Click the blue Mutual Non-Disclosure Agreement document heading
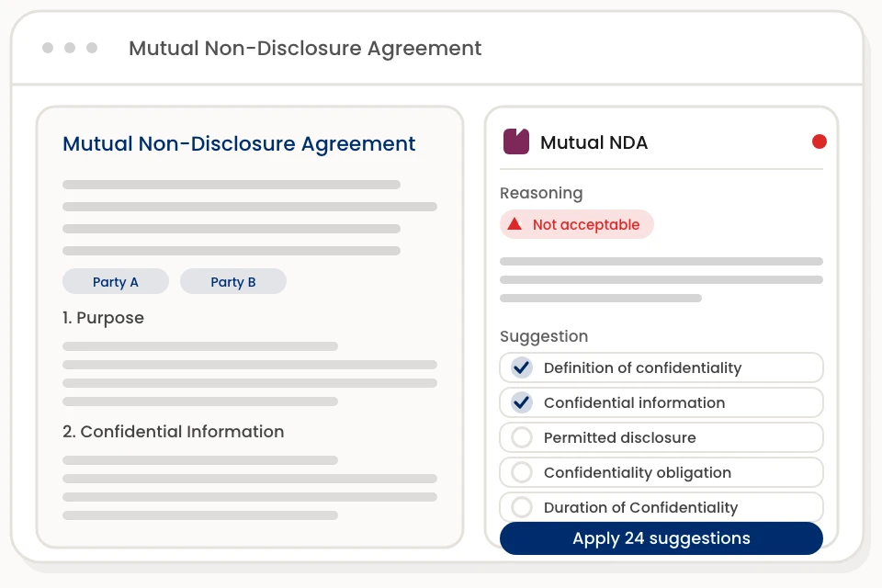The image size is (882, 588). (239, 143)
